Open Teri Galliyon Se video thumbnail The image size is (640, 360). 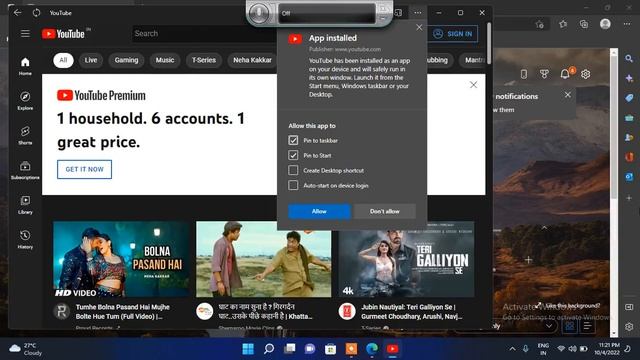407,260
